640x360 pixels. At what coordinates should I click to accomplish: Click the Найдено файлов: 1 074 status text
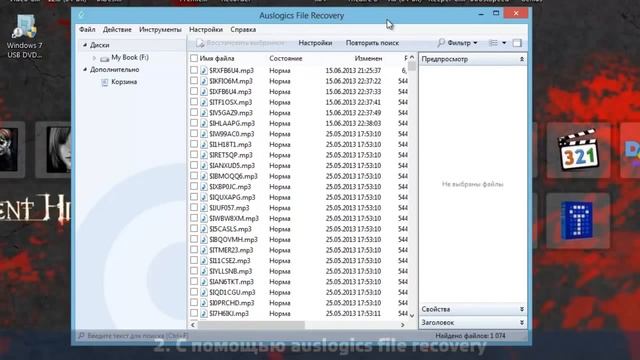point(470,336)
